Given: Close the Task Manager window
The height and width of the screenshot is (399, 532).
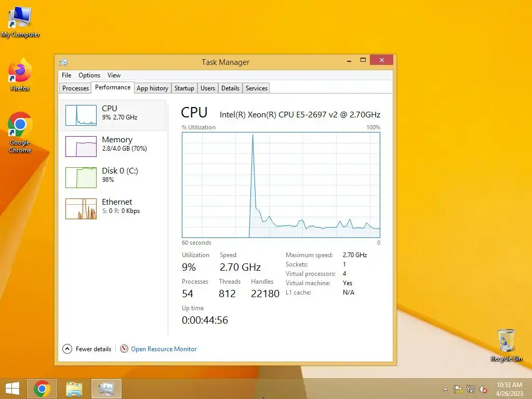Looking at the screenshot, I should point(382,60).
